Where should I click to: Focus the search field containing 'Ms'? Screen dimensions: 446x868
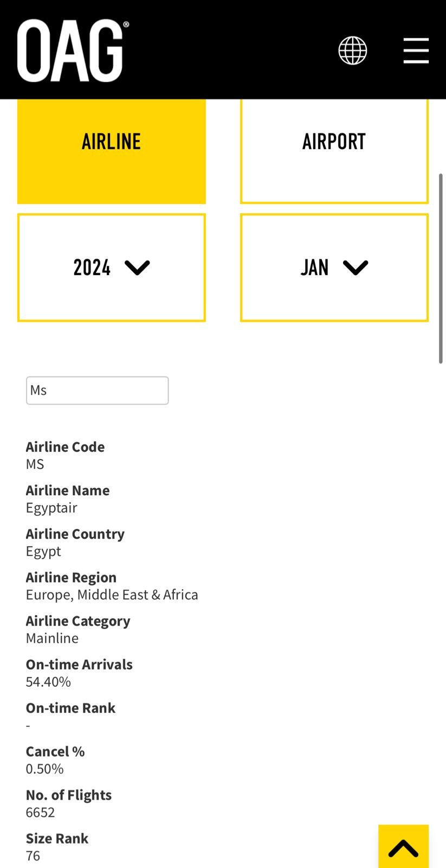click(x=97, y=391)
